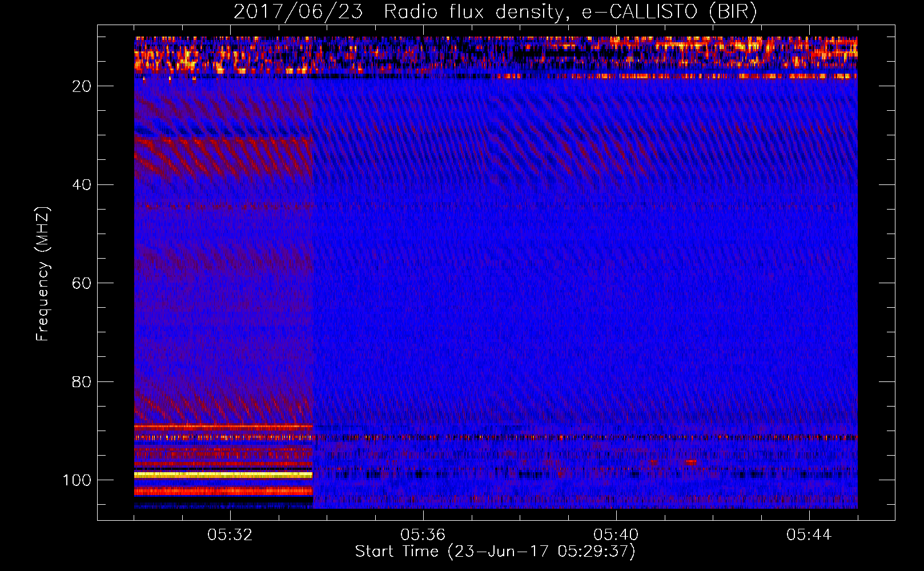Click the bright yellow band near 99 MHz

pos(223,475)
